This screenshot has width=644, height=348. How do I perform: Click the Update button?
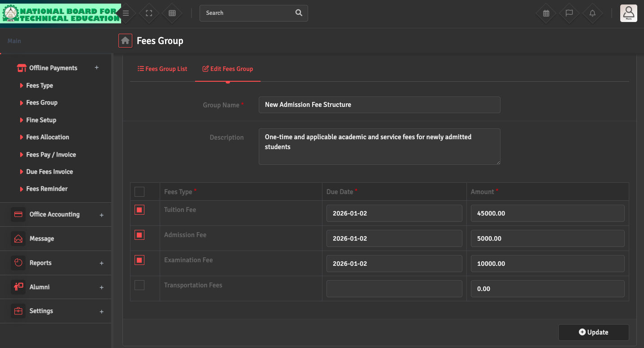pos(593,332)
